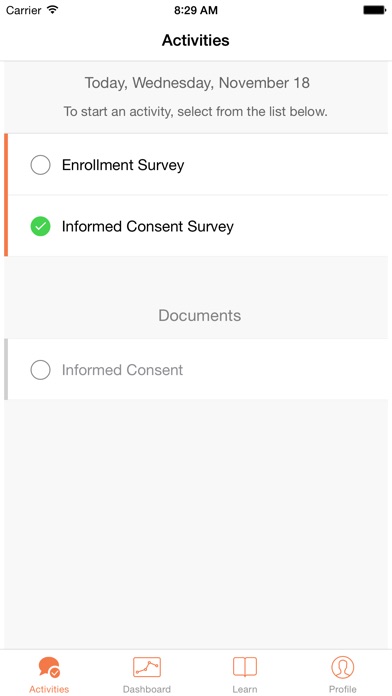This screenshot has width=392, height=696.
Task: Open the Informed Consent Survey row
Action: click(196, 226)
